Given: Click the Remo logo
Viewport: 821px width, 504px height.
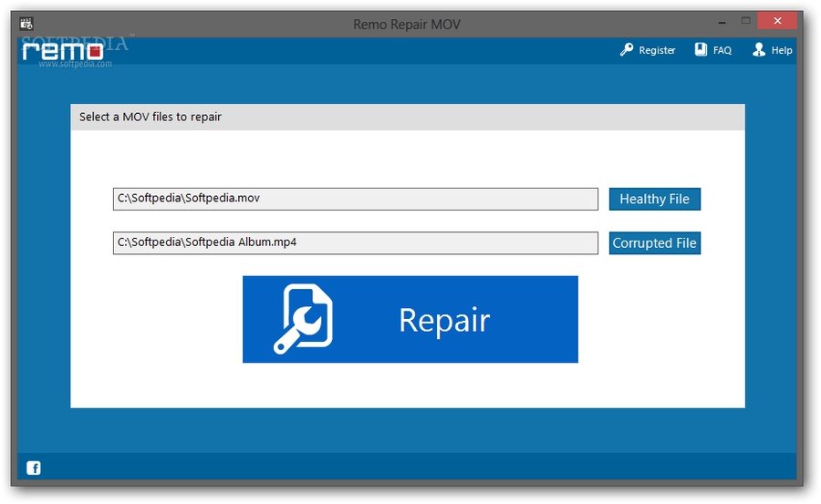Looking at the screenshot, I should [x=62, y=51].
